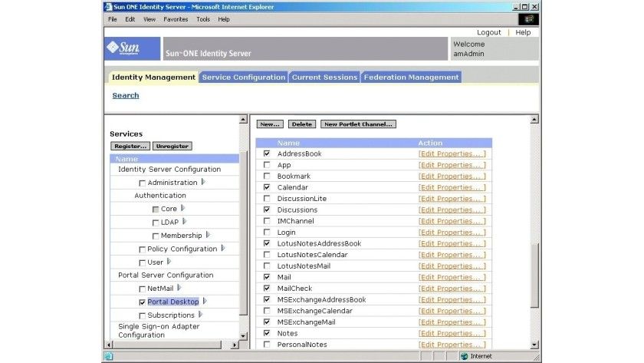Click the Unregister button
The height and width of the screenshot is (363, 644).
coord(172,146)
